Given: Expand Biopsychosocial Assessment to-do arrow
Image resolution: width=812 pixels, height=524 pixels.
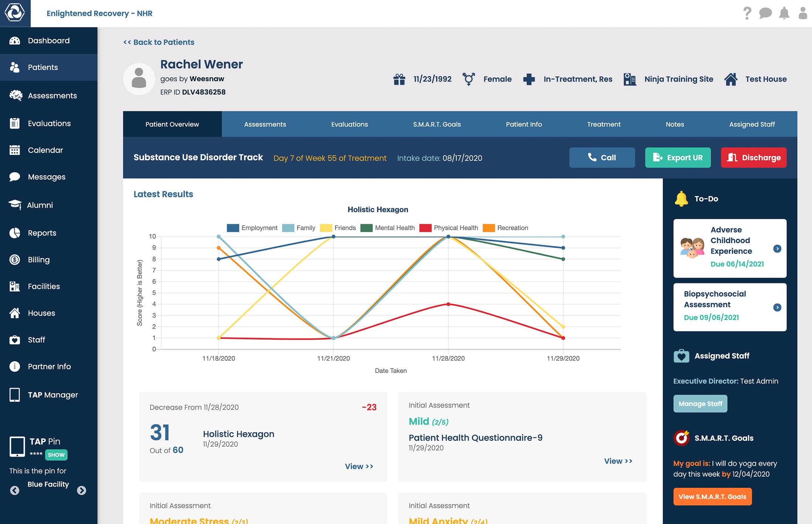Looking at the screenshot, I should pyautogui.click(x=777, y=308).
